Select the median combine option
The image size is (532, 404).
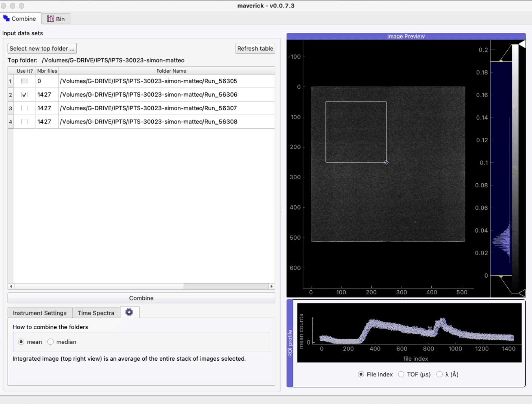coord(51,342)
